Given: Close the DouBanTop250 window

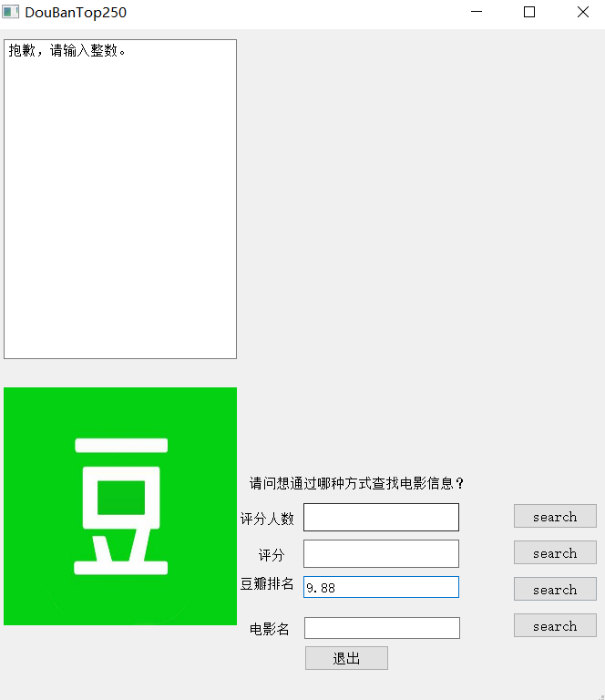Looking at the screenshot, I should 583,12.
